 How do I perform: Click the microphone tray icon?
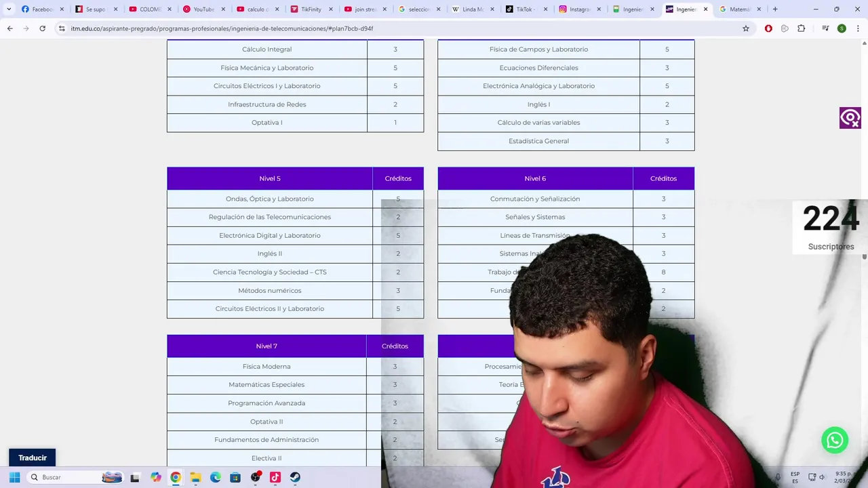point(778,477)
